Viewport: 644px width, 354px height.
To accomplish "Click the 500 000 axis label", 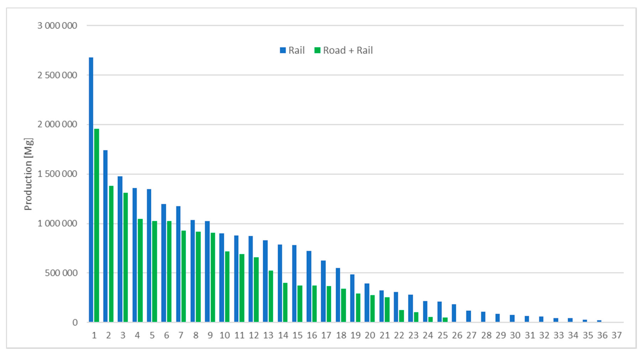I will pos(61,273).
